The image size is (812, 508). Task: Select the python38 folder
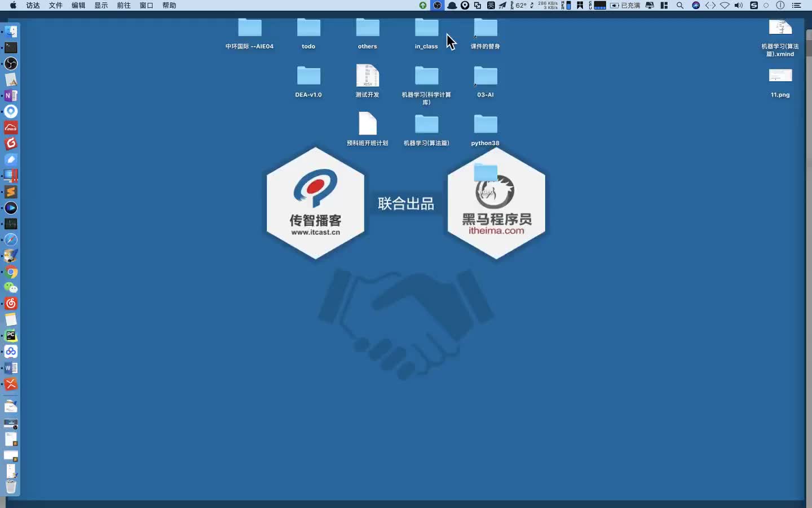tap(486, 130)
